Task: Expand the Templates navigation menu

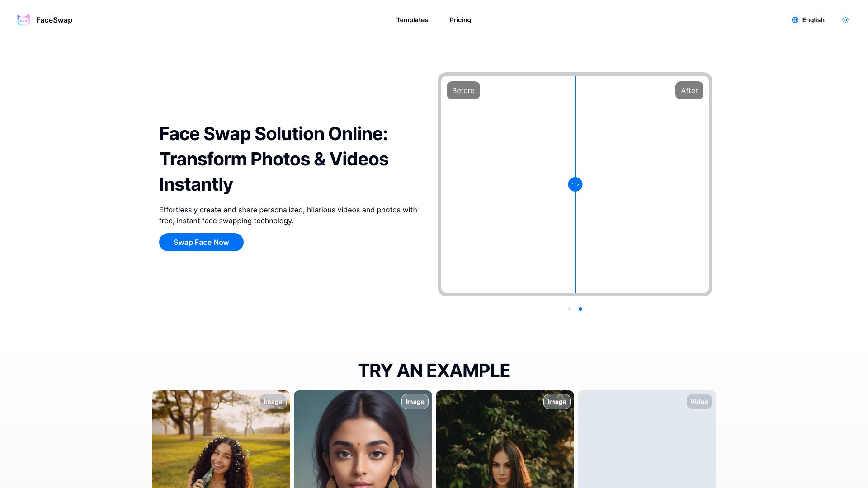Action: 412,20
